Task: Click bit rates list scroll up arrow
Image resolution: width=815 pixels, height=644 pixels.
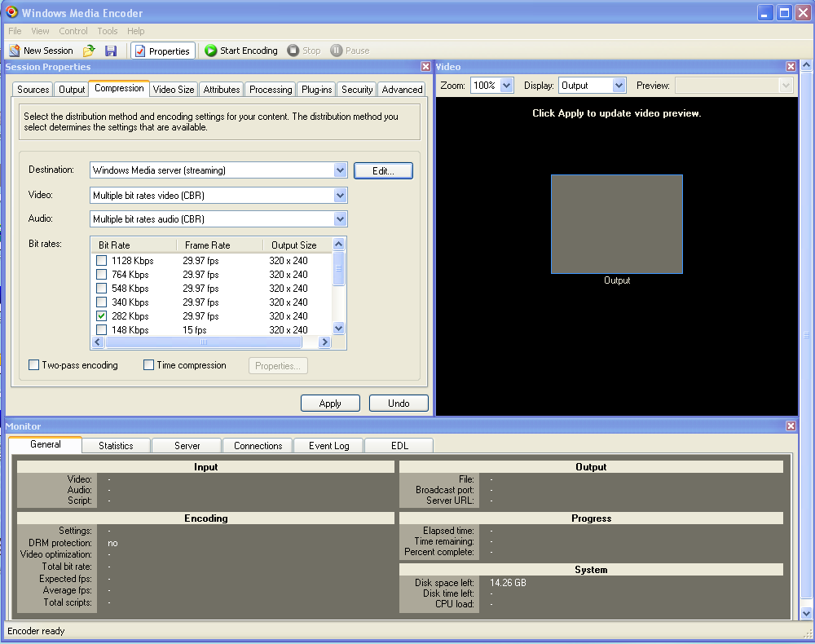Action: point(338,245)
